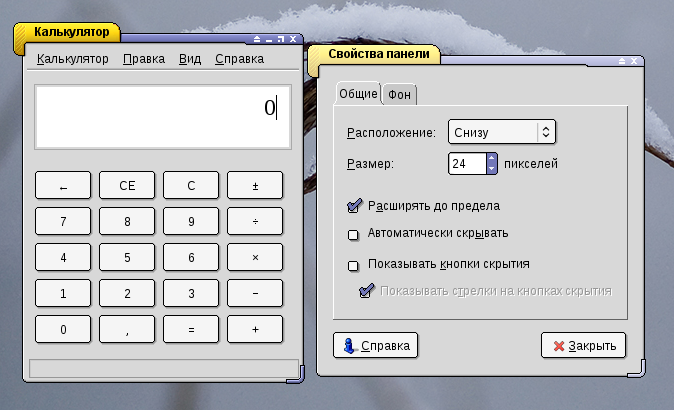Screen dimensions: 674x410
Task: Click the plus key in calculator
Action: pos(255,330)
